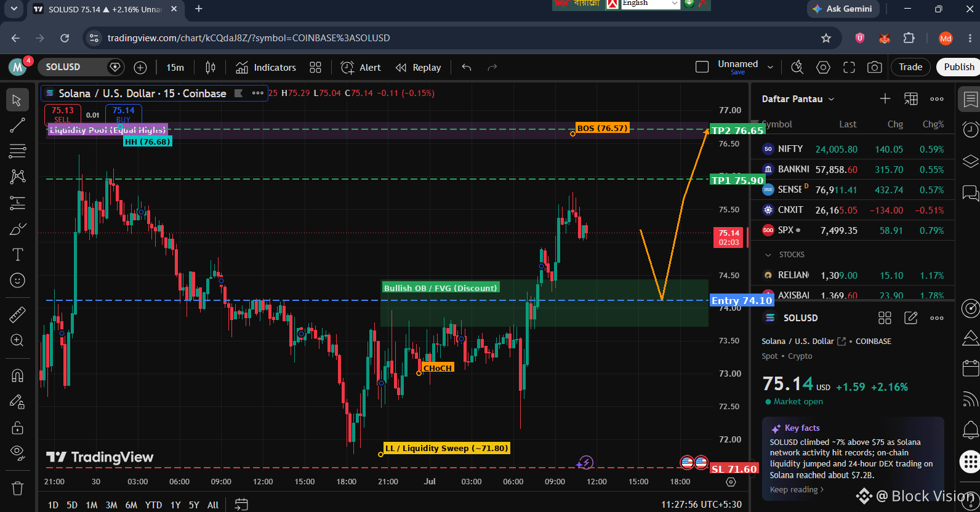Open the forecasting and measurement tools
The width and height of the screenshot is (980, 512).
(x=17, y=202)
